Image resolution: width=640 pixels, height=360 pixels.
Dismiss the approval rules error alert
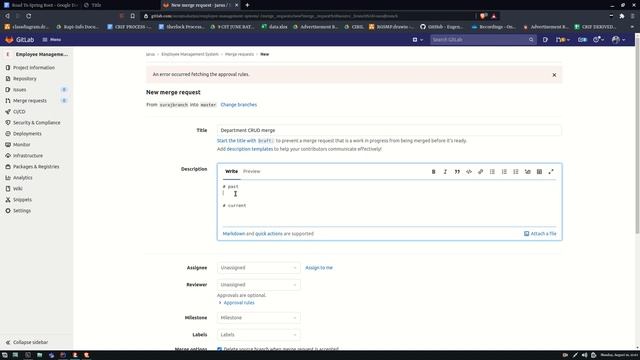click(554, 75)
